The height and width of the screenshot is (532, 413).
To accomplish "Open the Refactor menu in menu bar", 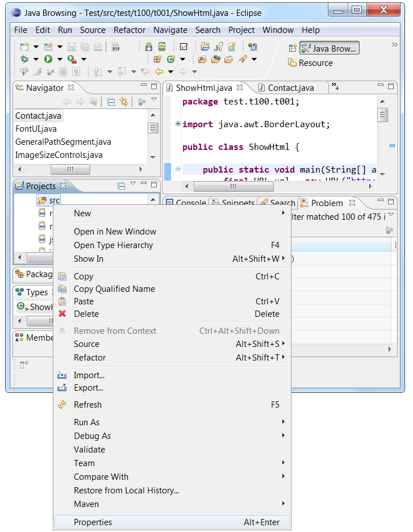I will 130,30.
